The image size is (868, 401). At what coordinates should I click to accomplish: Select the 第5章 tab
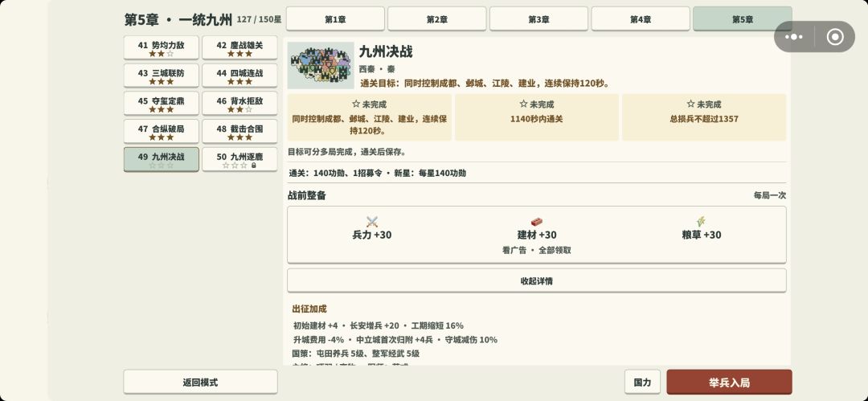point(743,19)
